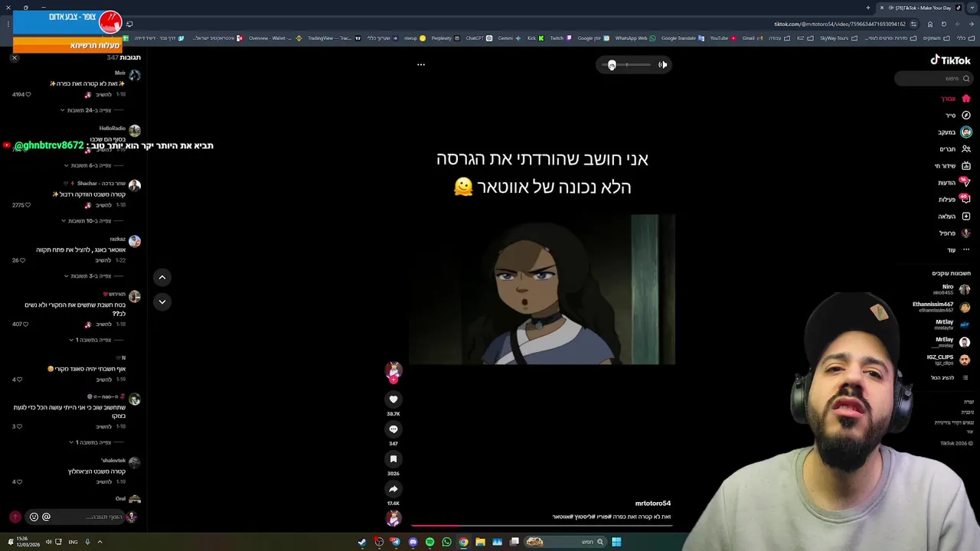
Task: Open the Activity tab with notification badge
Action: click(x=955, y=200)
